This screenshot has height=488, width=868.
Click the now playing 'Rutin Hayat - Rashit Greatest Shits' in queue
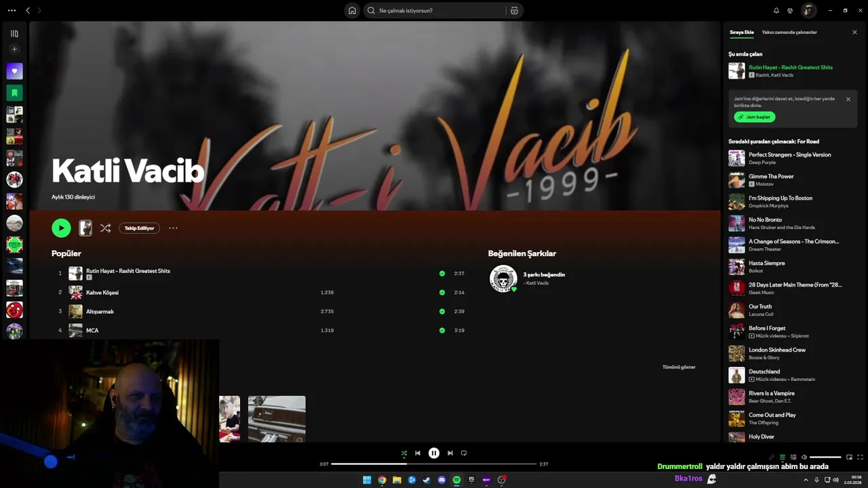point(791,67)
